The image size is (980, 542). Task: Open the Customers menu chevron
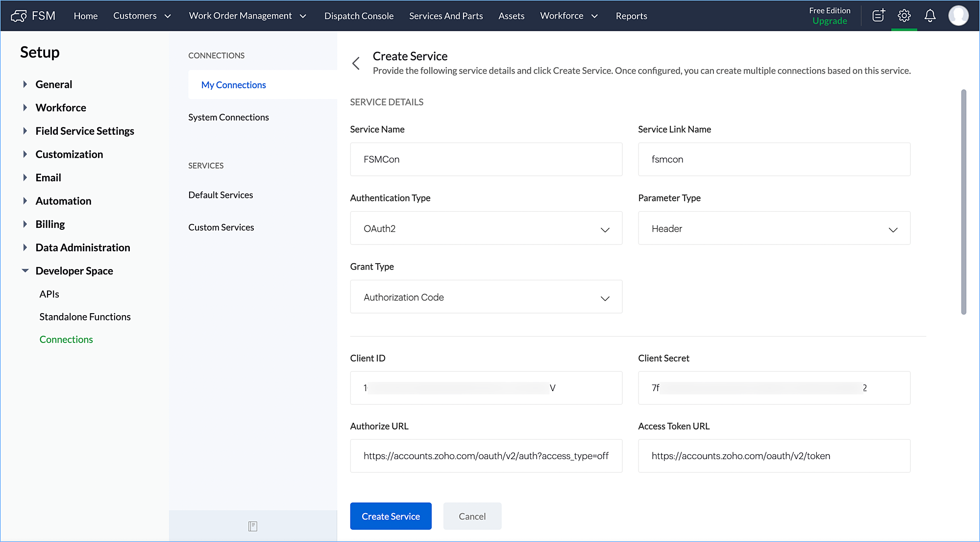pos(168,16)
